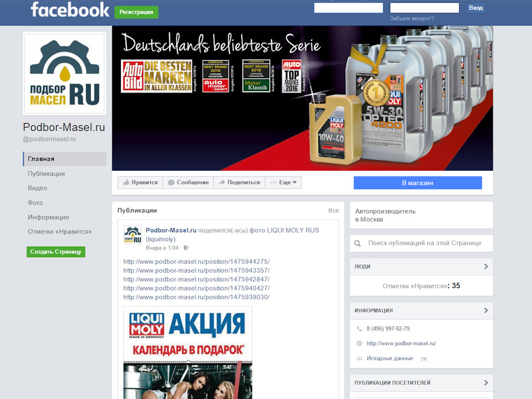Open the Фото section
Image resolution: width=532 pixels, height=399 pixels.
35,202
